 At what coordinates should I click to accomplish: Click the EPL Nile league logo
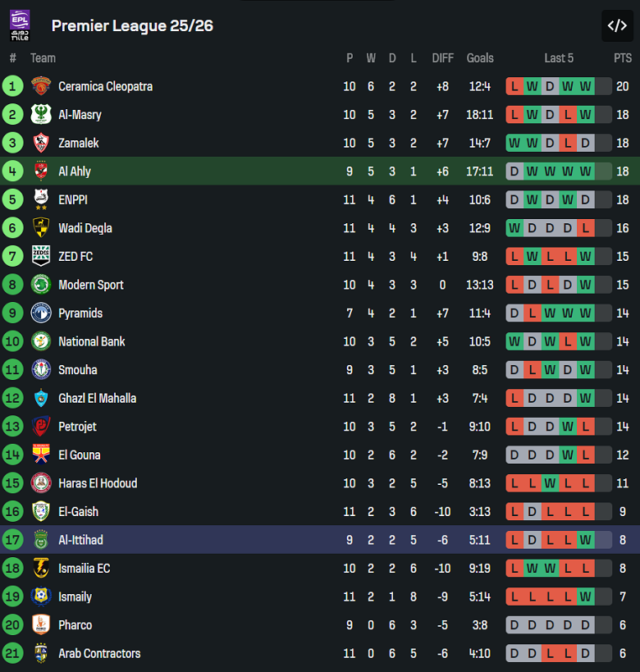(20, 25)
